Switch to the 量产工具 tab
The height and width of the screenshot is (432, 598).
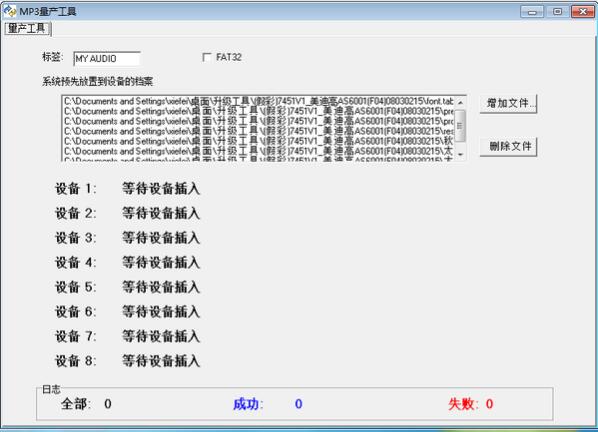click(27, 29)
